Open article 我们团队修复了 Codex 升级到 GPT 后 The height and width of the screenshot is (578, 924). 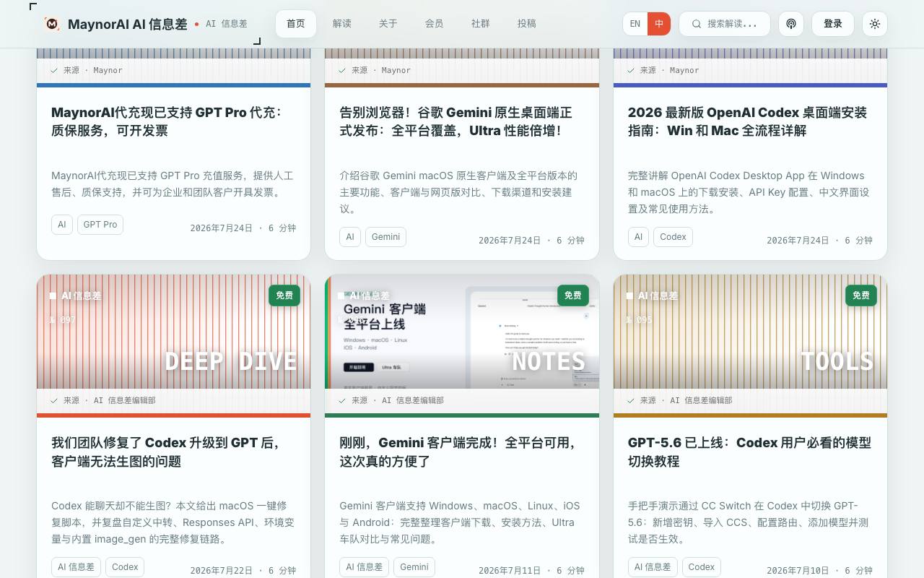tap(165, 452)
